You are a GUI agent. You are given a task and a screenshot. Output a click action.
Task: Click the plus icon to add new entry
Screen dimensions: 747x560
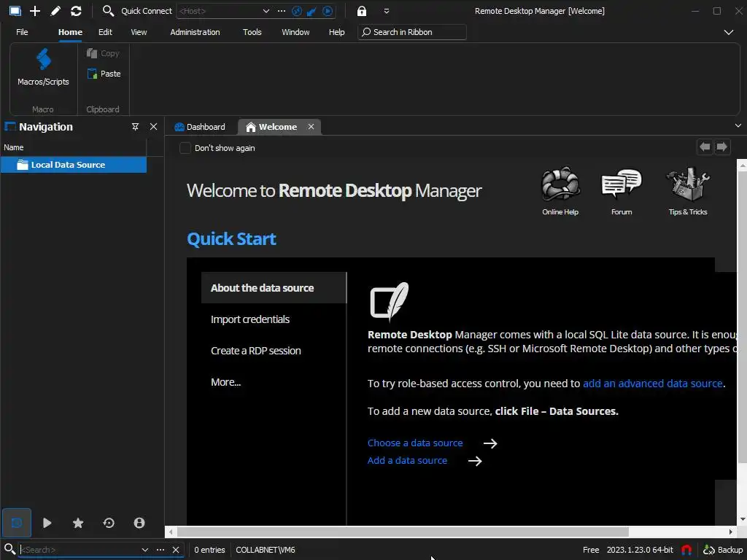click(35, 11)
